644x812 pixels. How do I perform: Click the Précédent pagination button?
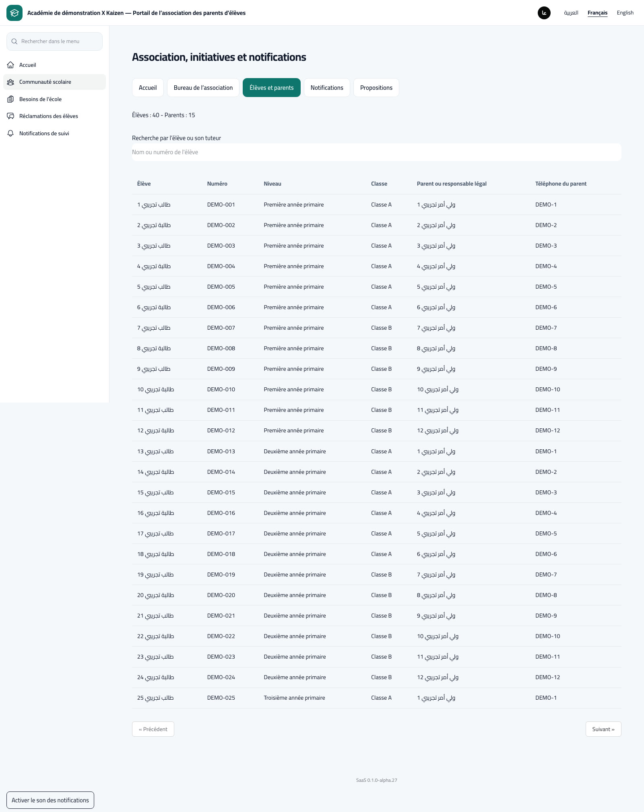tap(153, 729)
